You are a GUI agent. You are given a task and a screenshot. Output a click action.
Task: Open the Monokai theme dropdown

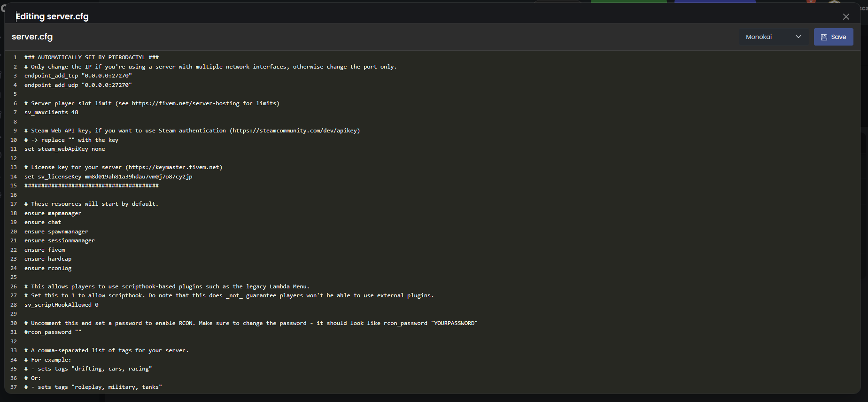(773, 37)
